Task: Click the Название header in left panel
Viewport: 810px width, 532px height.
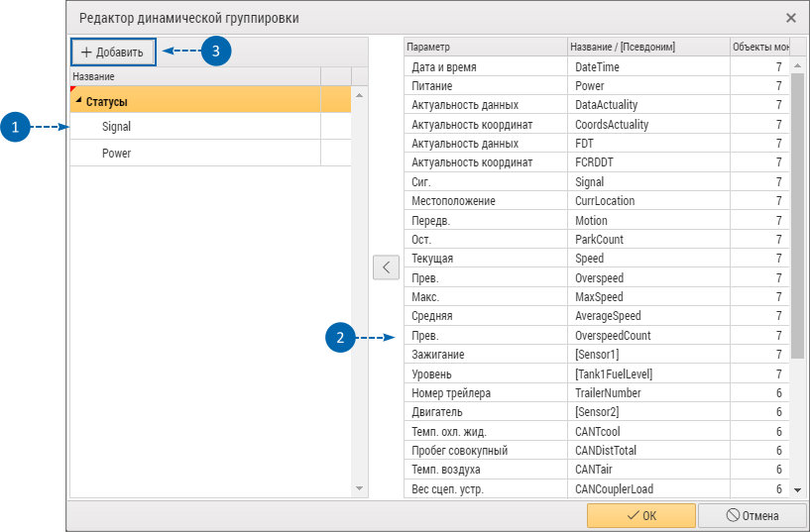Action: pyautogui.click(x=195, y=76)
